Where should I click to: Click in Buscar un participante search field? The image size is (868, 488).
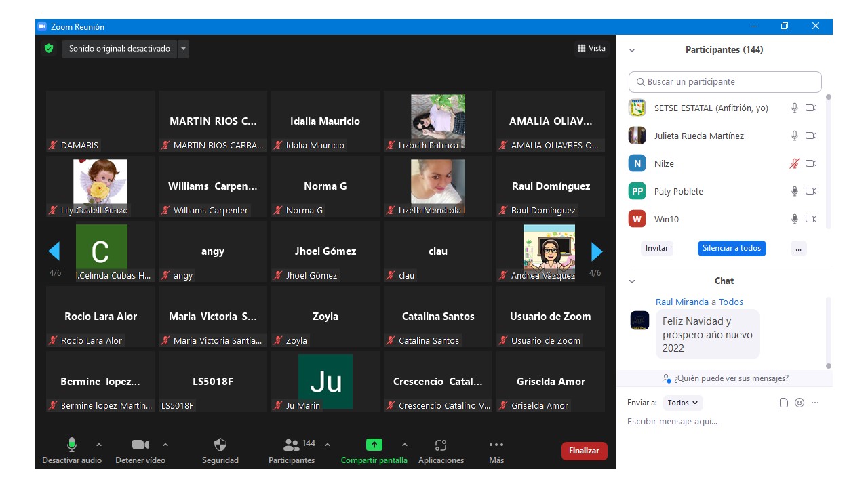coord(725,82)
